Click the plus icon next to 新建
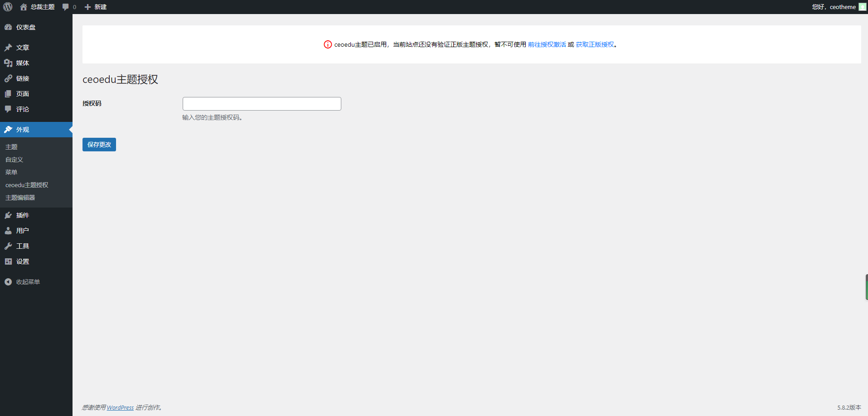This screenshot has height=416, width=868. click(88, 7)
